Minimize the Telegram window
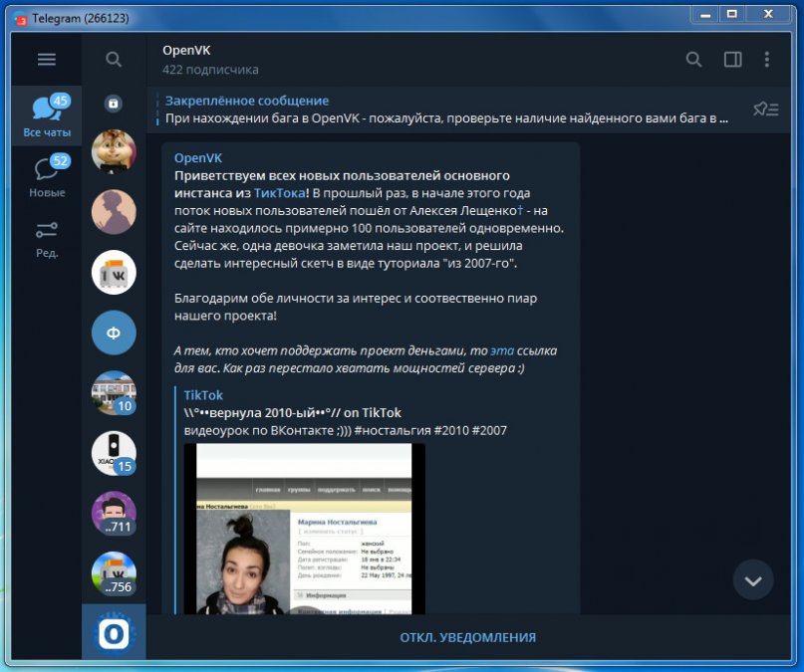Screen dimensions: 804x672 tap(705, 15)
